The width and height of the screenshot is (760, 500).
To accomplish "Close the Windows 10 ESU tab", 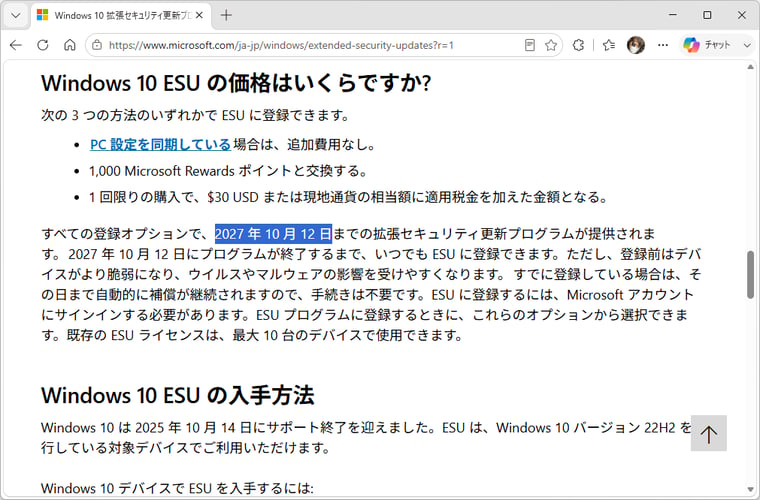I will point(199,16).
